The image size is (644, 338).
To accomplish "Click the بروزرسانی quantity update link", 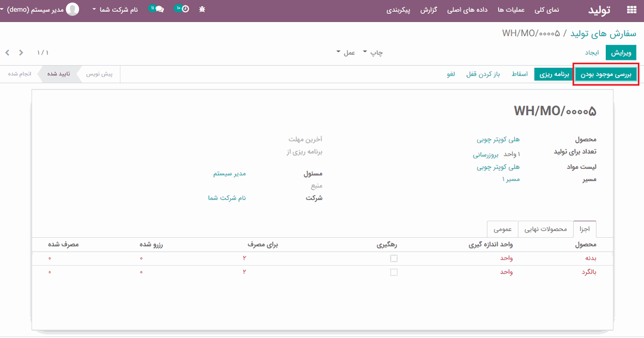I will coord(485,155).
